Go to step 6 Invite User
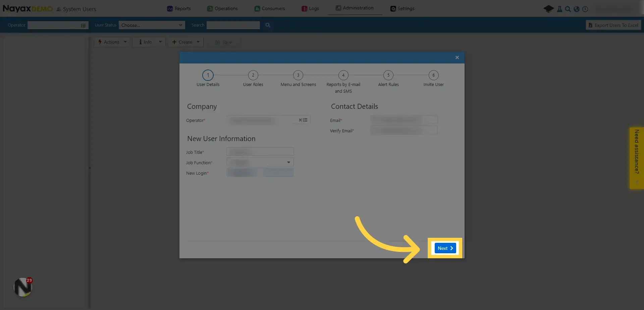The width and height of the screenshot is (644, 310). click(433, 75)
